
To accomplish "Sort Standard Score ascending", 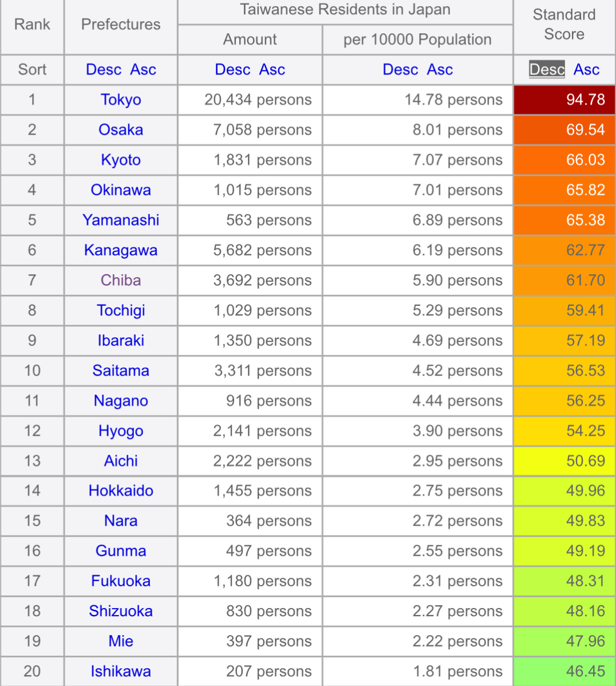I will [587, 69].
